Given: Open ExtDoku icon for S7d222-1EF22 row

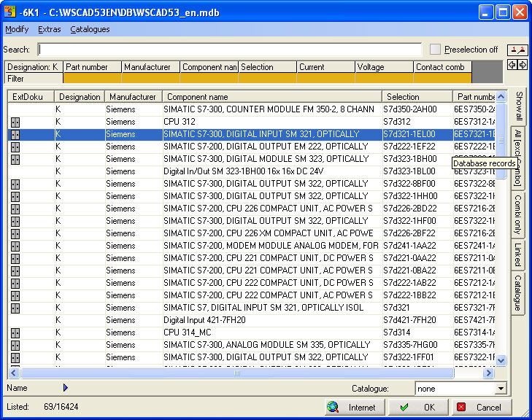Looking at the screenshot, I should tap(15, 147).
